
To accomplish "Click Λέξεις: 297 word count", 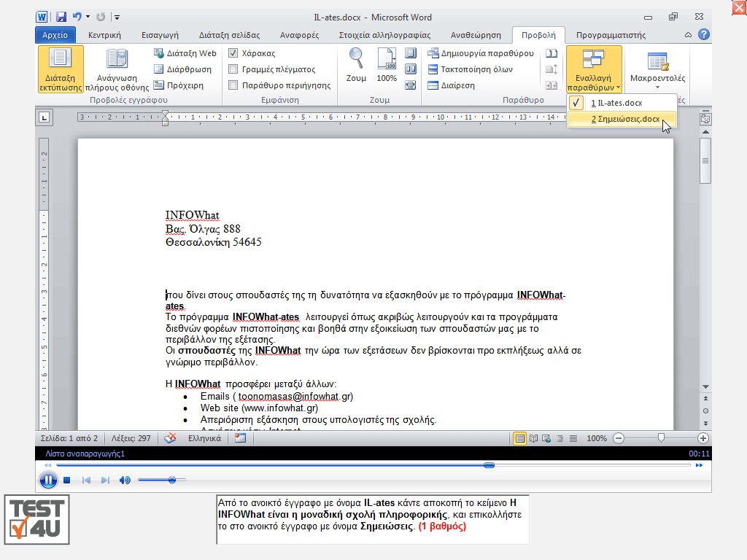I will click(x=131, y=438).
